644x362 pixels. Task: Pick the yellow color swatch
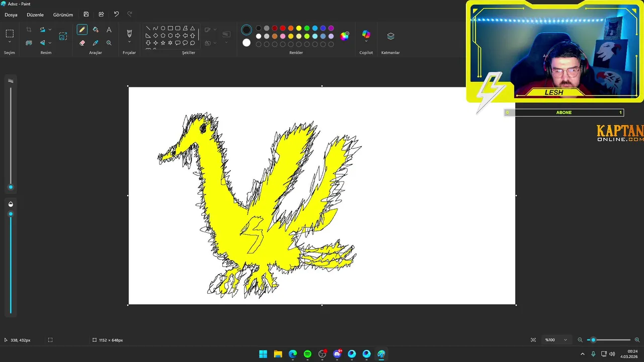[299, 28]
